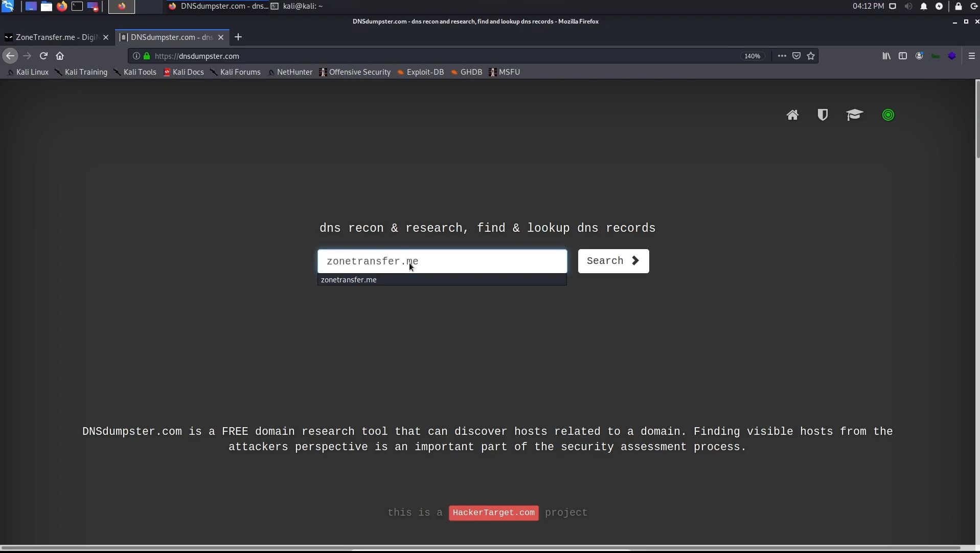Click the home icon on DNSdumpster page
Screen dimensions: 980x553
tap(792, 115)
